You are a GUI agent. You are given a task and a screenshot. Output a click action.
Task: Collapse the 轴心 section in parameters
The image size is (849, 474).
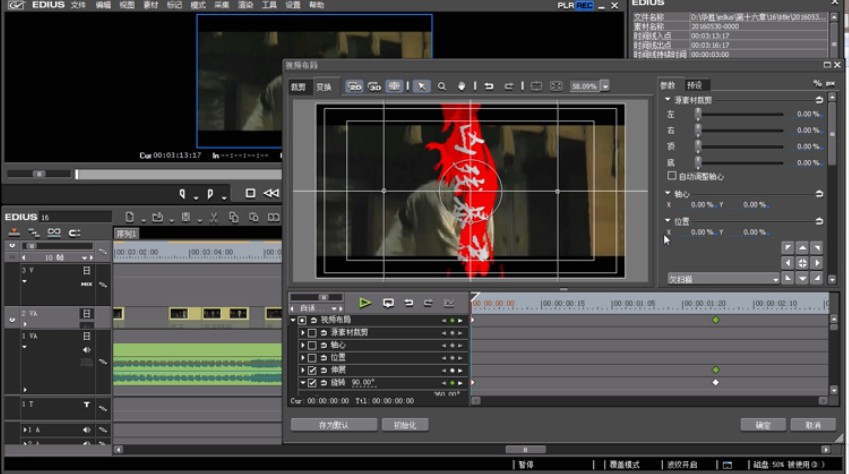click(667, 193)
